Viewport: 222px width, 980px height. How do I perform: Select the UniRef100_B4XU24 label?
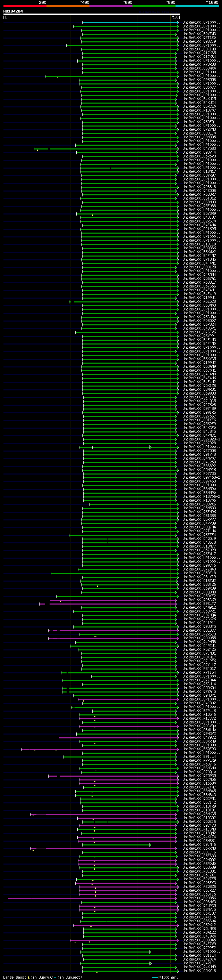199,103
